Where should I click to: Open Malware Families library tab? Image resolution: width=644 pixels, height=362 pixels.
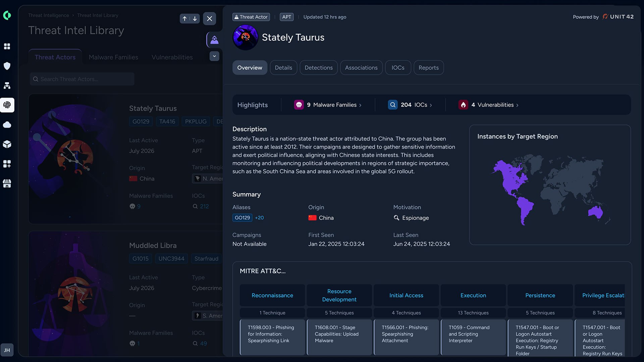[x=113, y=57]
